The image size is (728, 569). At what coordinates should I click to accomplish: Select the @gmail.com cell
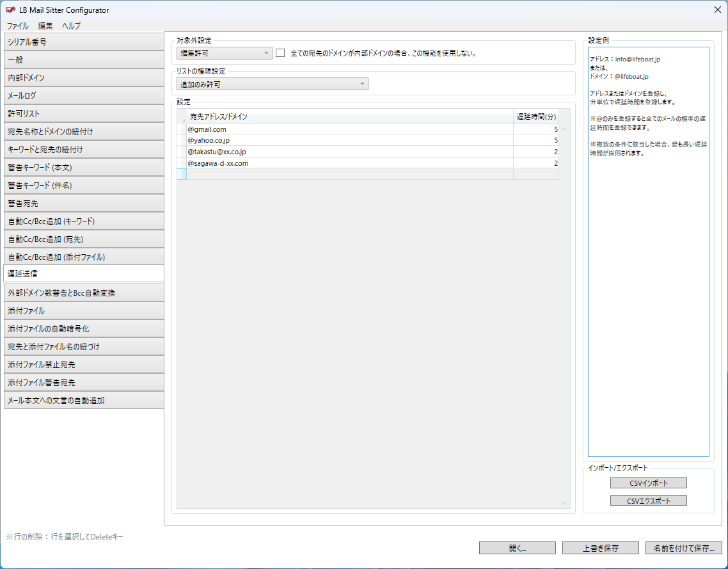tap(350, 129)
